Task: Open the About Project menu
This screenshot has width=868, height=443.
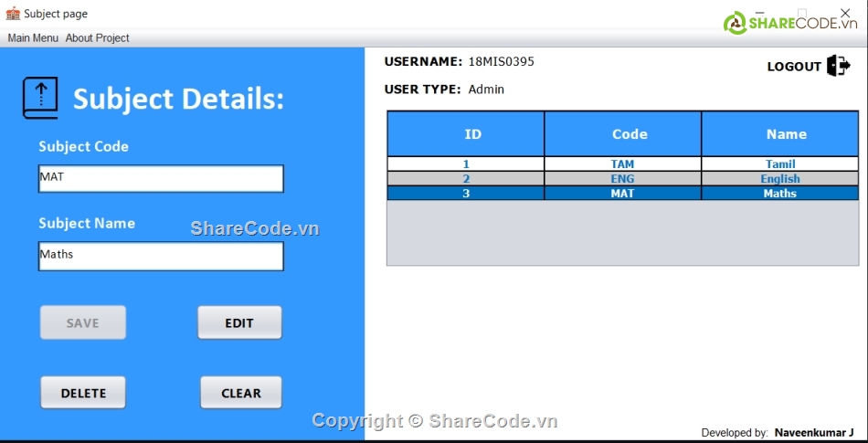Action: tap(97, 38)
